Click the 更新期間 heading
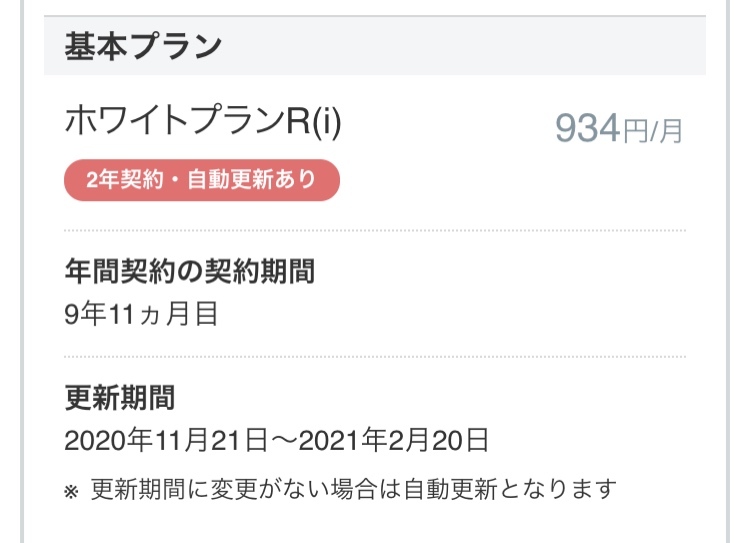The height and width of the screenshot is (543, 750). tap(119, 397)
